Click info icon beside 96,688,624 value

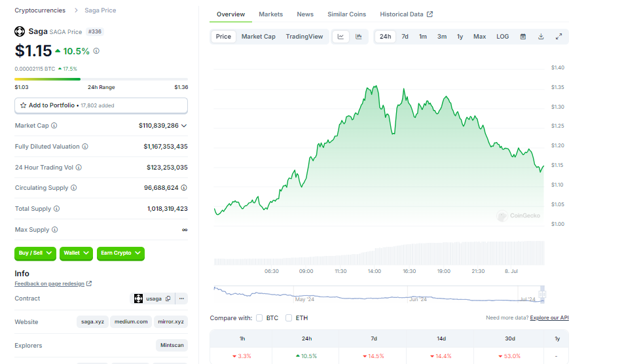click(184, 188)
